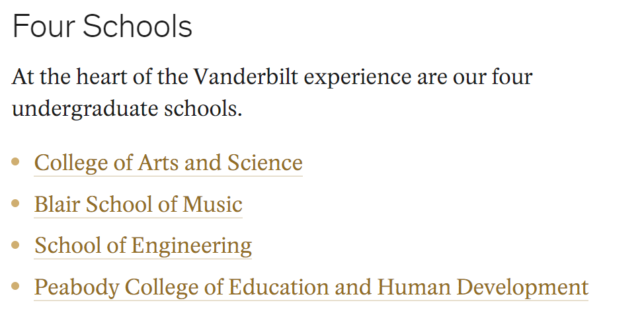Click the word Music in the Blair link
This screenshot has width=644, height=317.
[x=212, y=204]
